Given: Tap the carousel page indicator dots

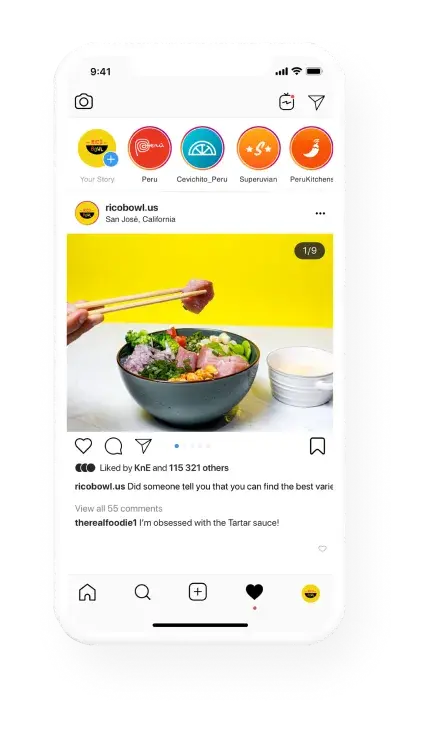Looking at the screenshot, I should (x=192, y=446).
